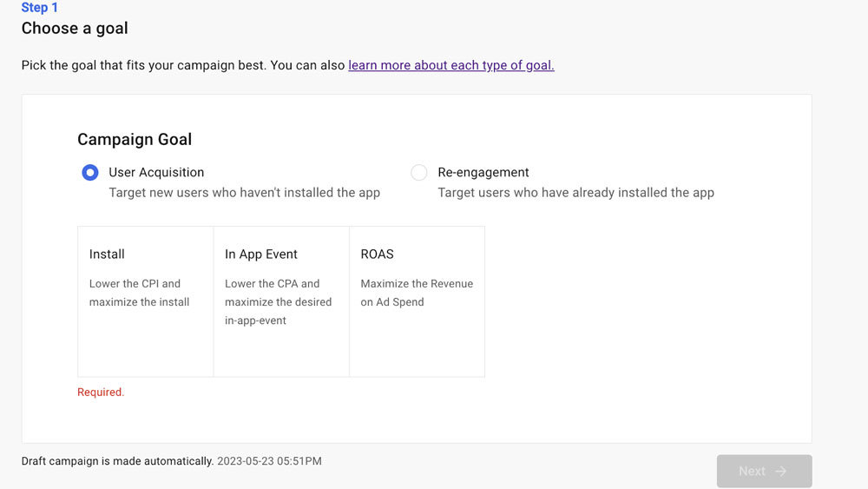
Task: Click the red Required error message
Action: [x=101, y=393]
